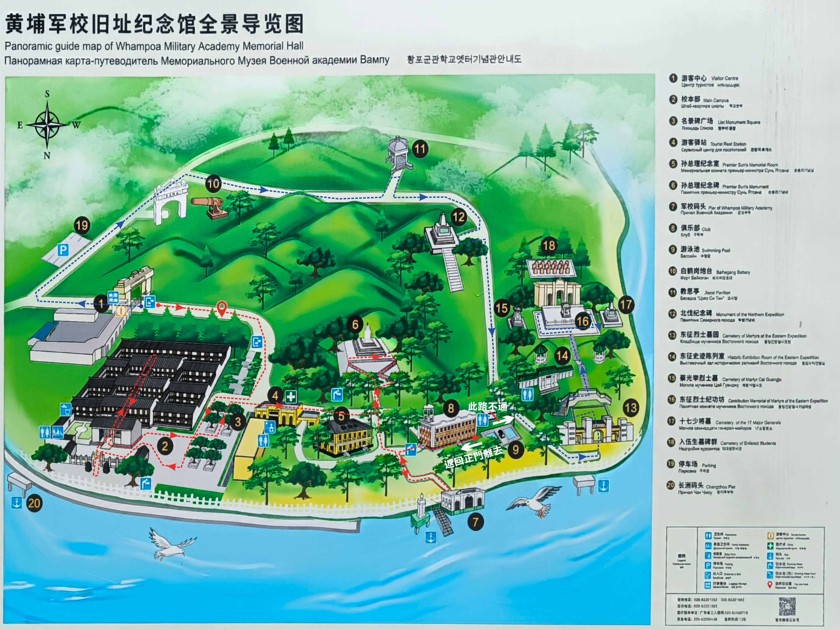
Task: Click the orange visitor info icon near marker 1
Action: pyautogui.click(x=121, y=311)
